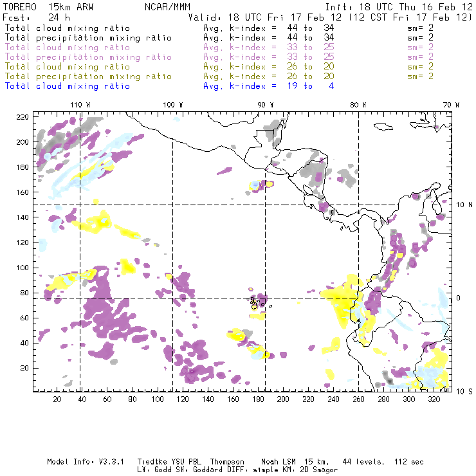Click the purple 'Total precipitation mixing ratio' legend entry
476x476 pixels.
point(88,57)
